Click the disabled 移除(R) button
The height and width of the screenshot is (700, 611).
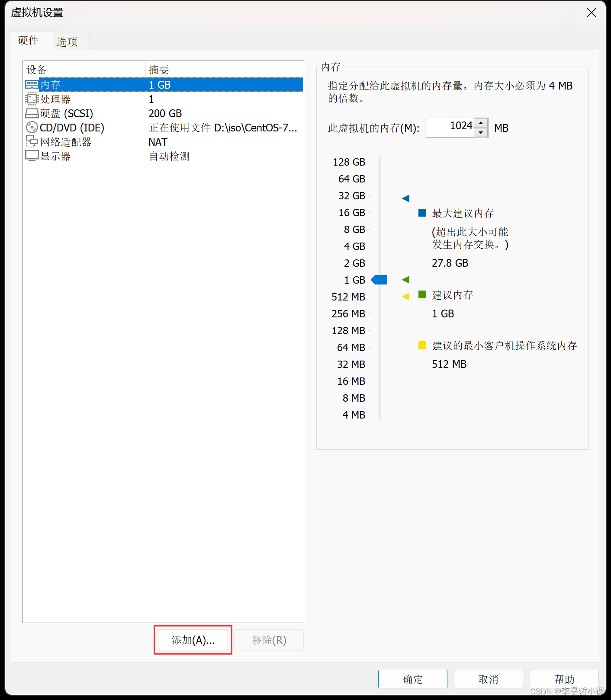269,640
